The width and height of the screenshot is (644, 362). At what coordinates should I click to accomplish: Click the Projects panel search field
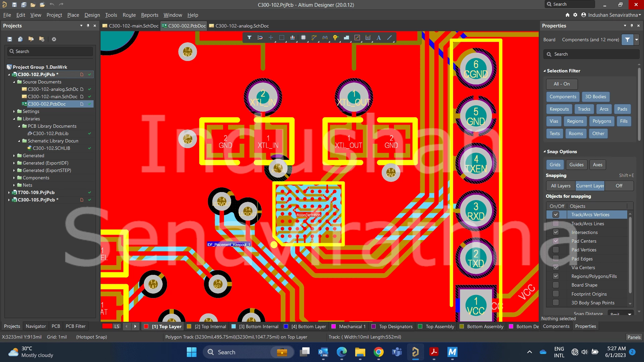pos(50,51)
